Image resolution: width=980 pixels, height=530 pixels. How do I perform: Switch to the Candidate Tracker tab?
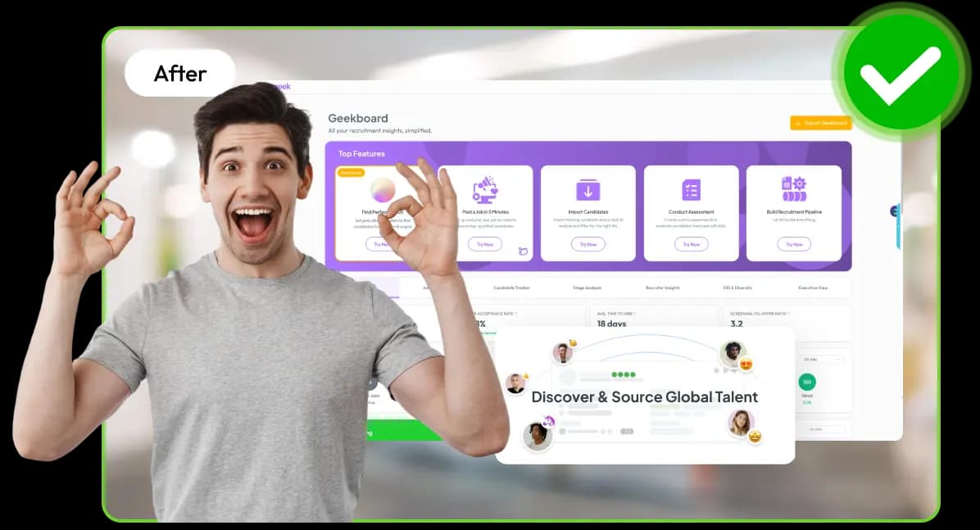point(512,288)
